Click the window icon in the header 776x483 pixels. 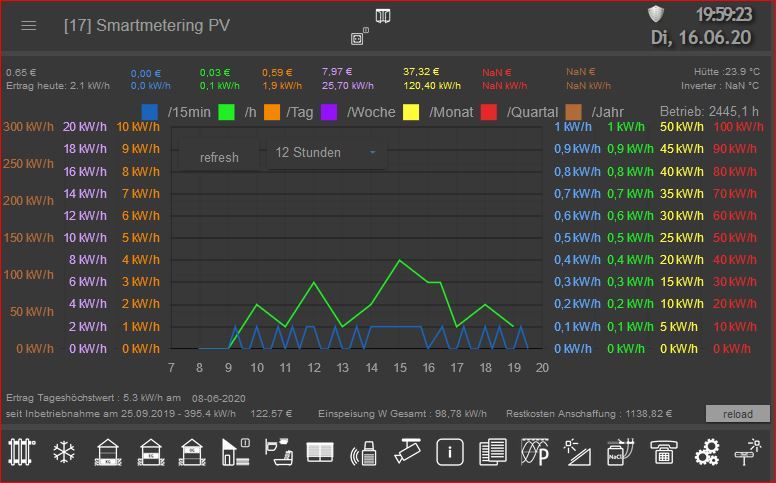pos(383,16)
